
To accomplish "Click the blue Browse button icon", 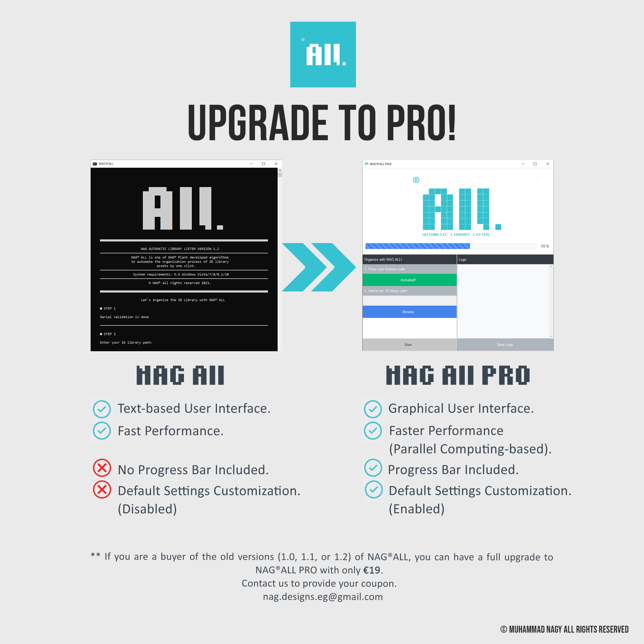I will (408, 312).
